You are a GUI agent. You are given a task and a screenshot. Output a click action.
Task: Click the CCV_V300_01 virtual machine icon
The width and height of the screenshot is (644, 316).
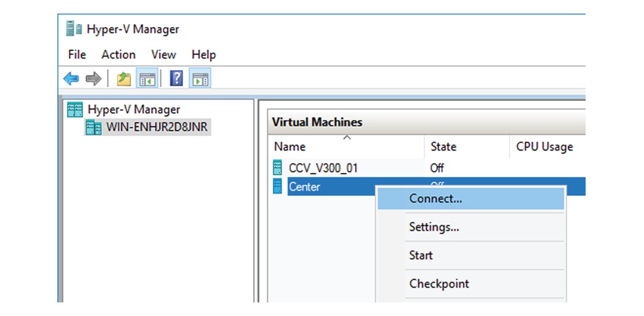click(x=277, y=167)
